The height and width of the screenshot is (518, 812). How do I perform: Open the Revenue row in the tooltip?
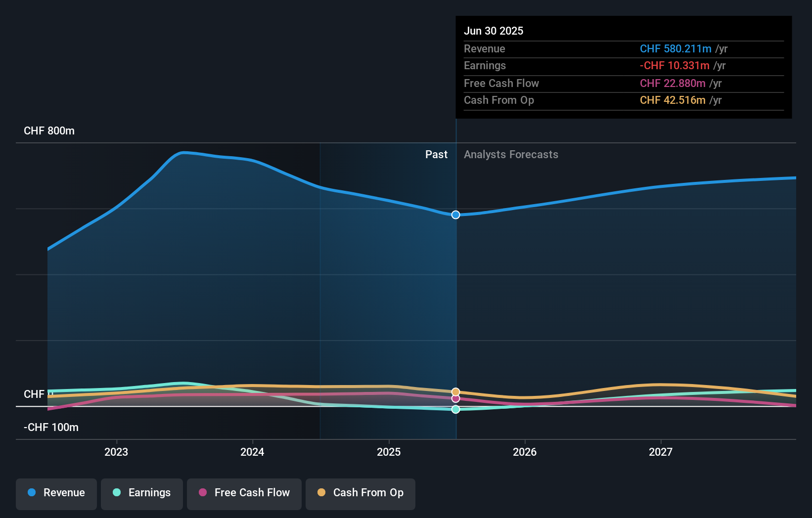623,49
